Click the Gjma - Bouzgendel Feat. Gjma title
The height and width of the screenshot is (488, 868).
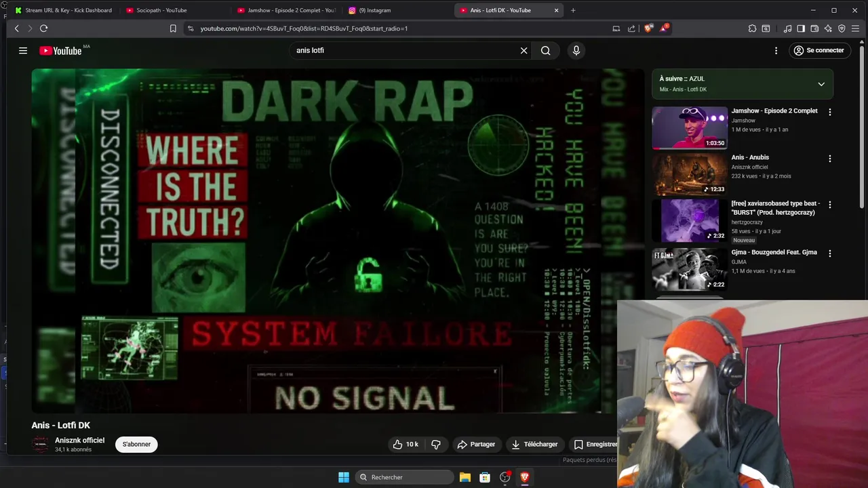pos(774,252)
